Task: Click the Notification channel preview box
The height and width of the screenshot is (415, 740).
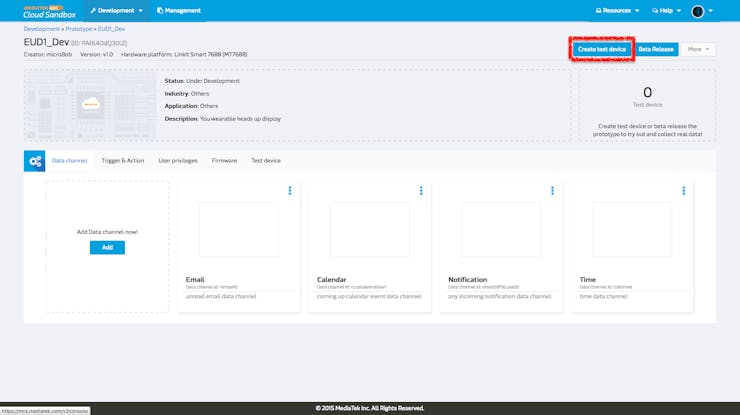Action: point(501,229)
